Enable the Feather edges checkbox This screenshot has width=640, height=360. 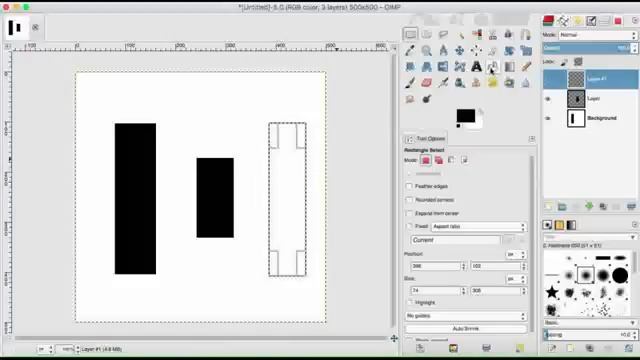click(x=409, y=186)
